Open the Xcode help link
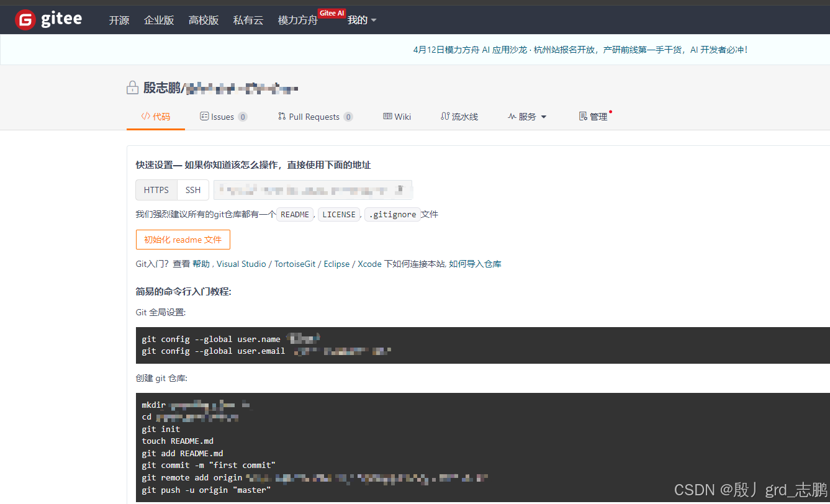The width and height of the screenshot is (830, 504). (369, 264)
